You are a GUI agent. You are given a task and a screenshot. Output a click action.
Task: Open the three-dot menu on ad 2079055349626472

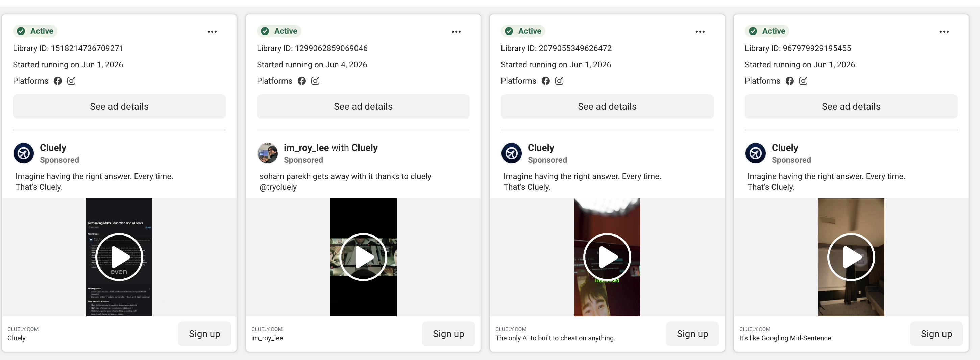(x=700, y=31)
